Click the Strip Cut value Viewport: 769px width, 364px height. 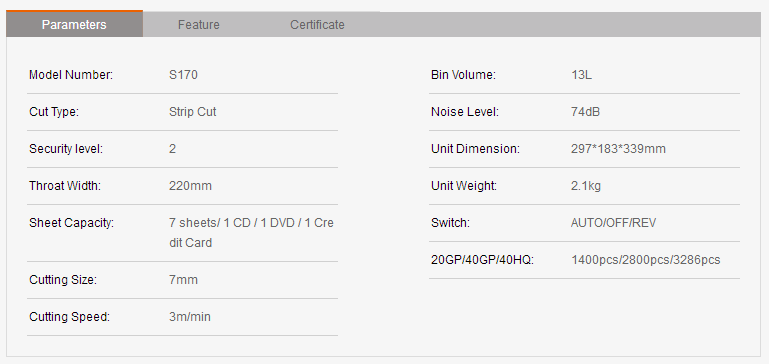tap(193, 112)
